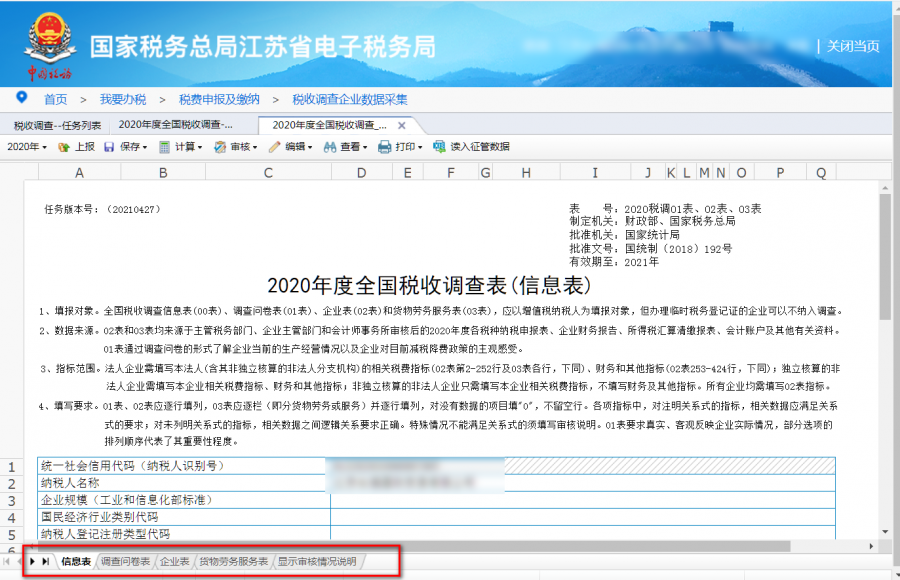This screenshot has height=580, width=900.
Task: Open the 显示审核情况说明 sheet tab
Action: click(x=317, y=561)
